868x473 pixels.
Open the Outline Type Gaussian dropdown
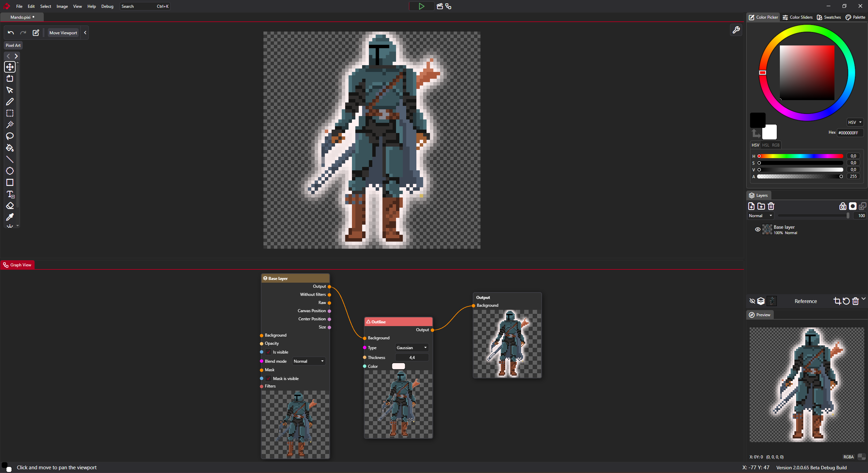pyautogui.click(x=412, y=348)
